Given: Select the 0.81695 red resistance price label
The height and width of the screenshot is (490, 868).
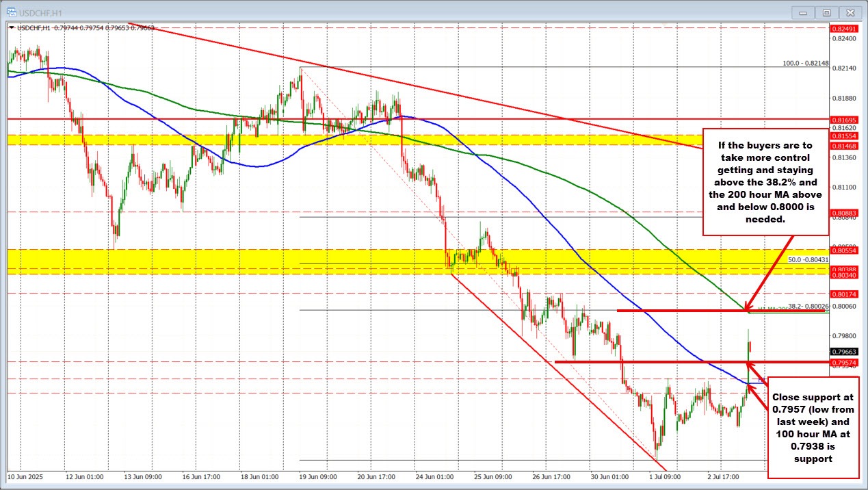Looking at the screenshot, I should coord(844,118).
